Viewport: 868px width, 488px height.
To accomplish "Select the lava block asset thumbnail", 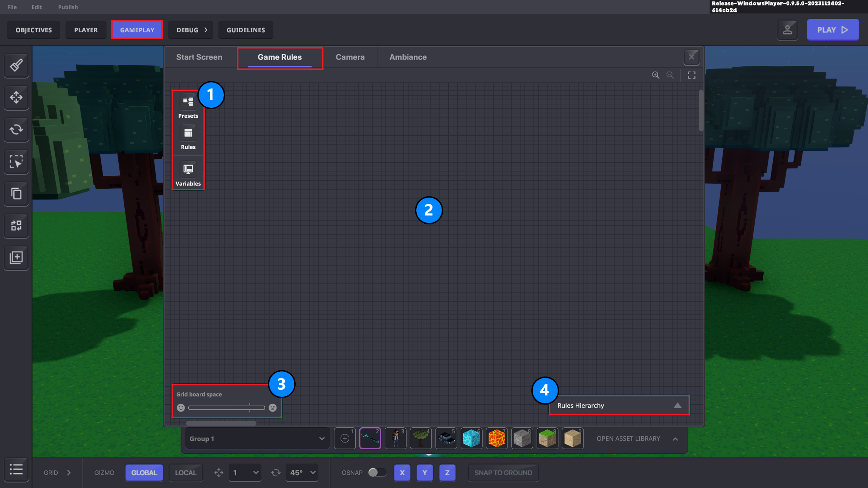I will tap(496, 438).
